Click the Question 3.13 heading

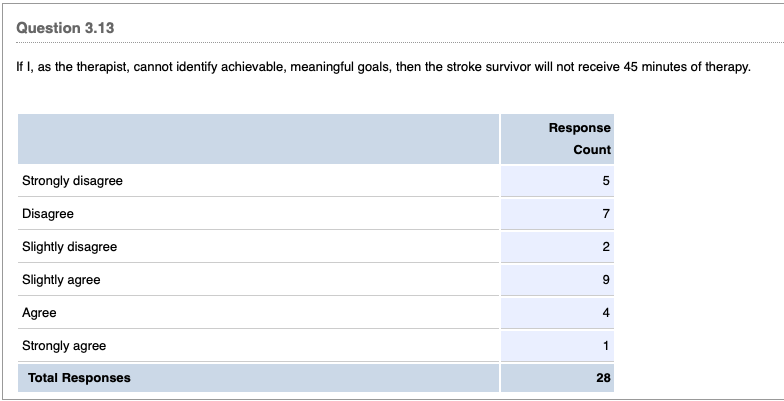pos(65,29)
